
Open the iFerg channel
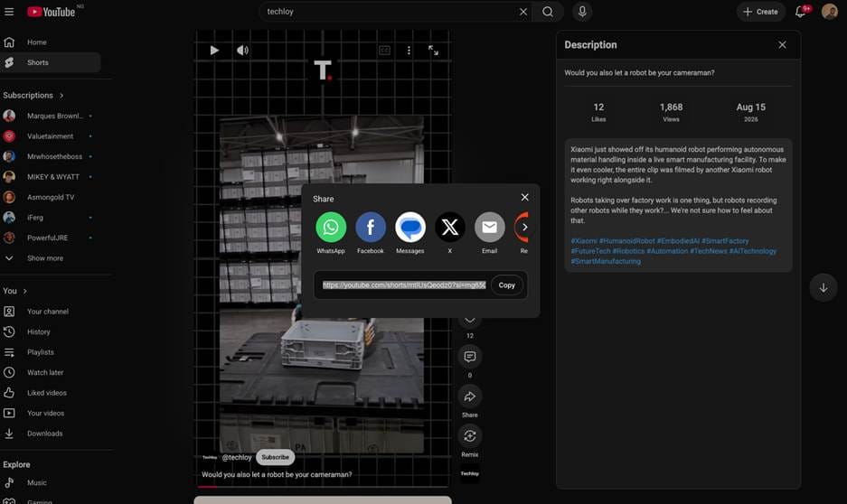[51, 218]
